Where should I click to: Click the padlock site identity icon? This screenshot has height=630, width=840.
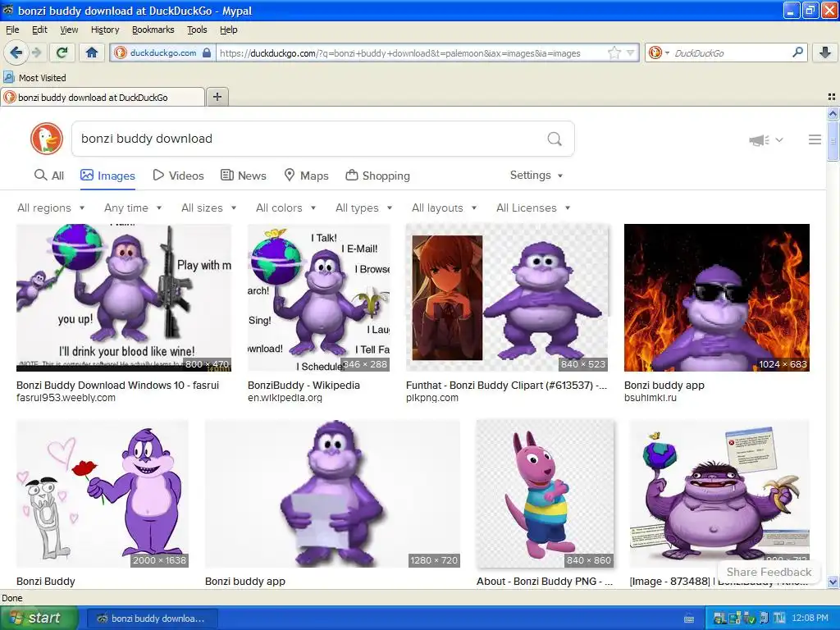(x=207, y=52)
